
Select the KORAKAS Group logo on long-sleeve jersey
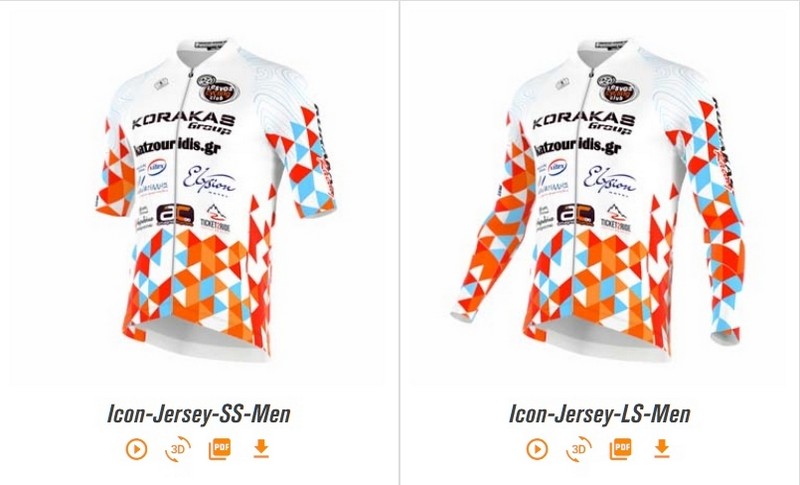click(x=584, y=123)
